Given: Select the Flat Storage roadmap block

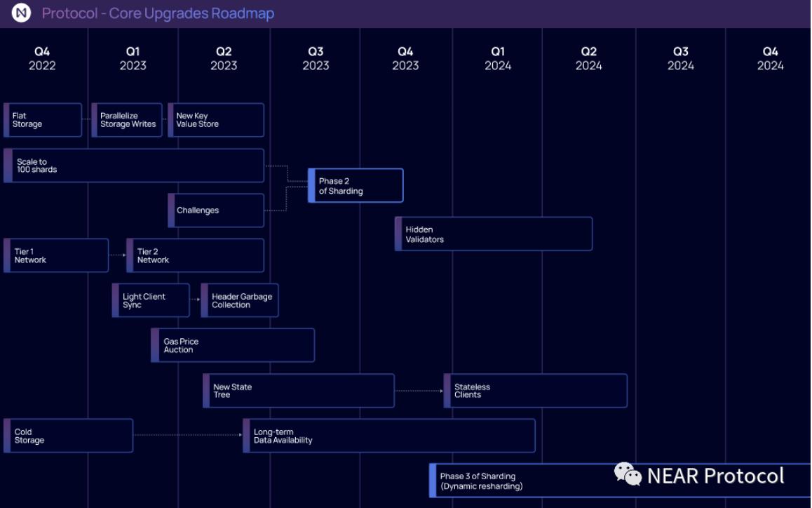Looking at the screenshot, I should [43, 120].
